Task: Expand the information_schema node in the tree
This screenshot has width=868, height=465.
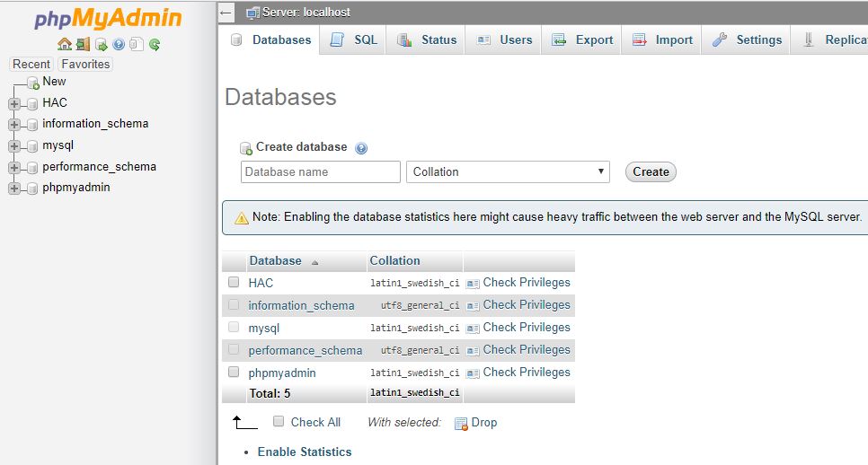Action: (x=14, y=125)
